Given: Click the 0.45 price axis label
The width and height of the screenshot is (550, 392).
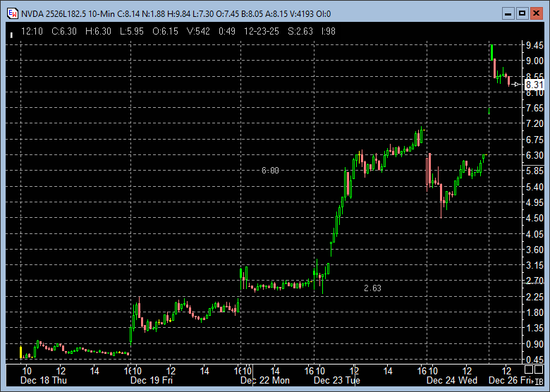Looking at the screenshot, I should (x=534, y=359).
